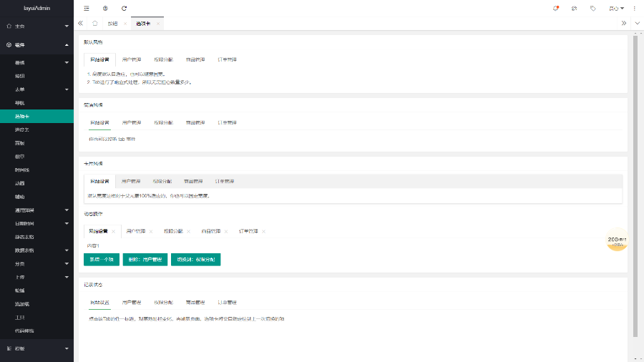Expand the 分页 submenu
The height and width of the screenshot is (362, 644).
[x=37, y=264]
